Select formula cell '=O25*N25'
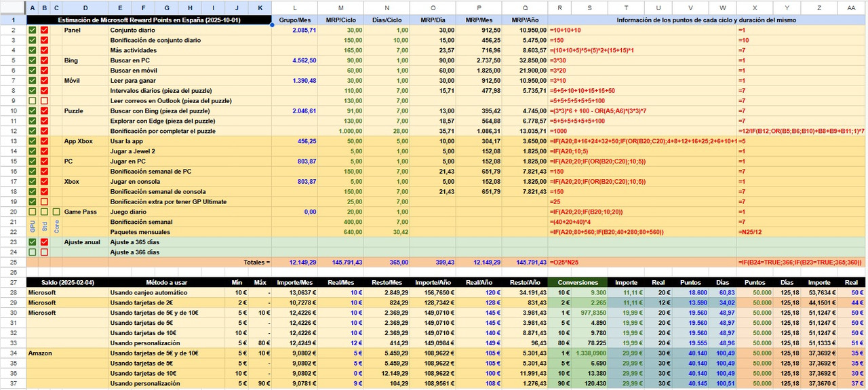 642,262
